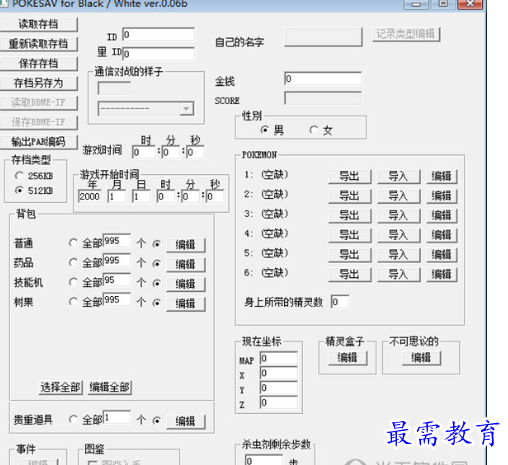508x465 pixels.
Task: Click 导出 for Pokemon slot 2
Action: (350, 196)
